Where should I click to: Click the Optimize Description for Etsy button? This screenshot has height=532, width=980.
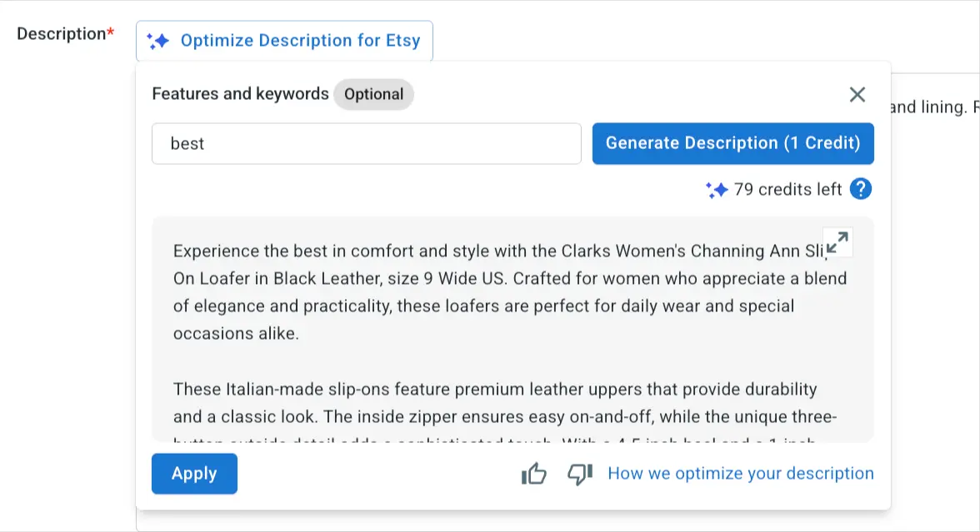click(x=299, y=41)
